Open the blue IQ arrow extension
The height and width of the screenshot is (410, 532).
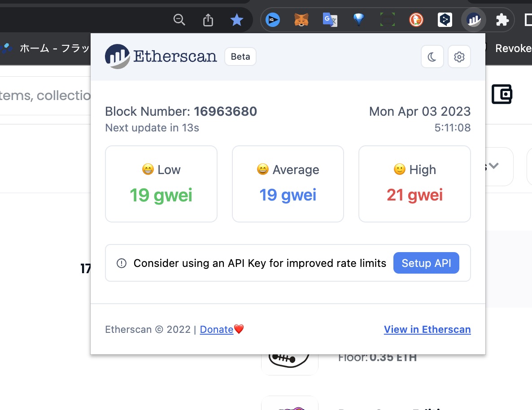pos(272,20)
